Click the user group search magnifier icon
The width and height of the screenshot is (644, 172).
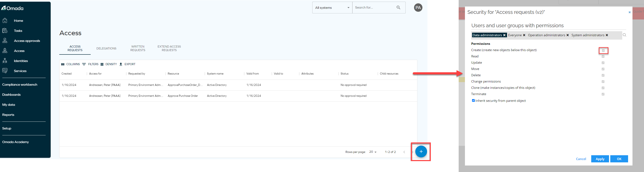[625, 35]
